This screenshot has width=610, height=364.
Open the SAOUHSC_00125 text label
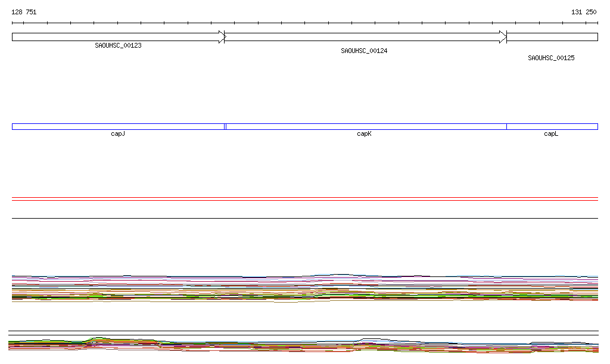(x=551, y=58)
